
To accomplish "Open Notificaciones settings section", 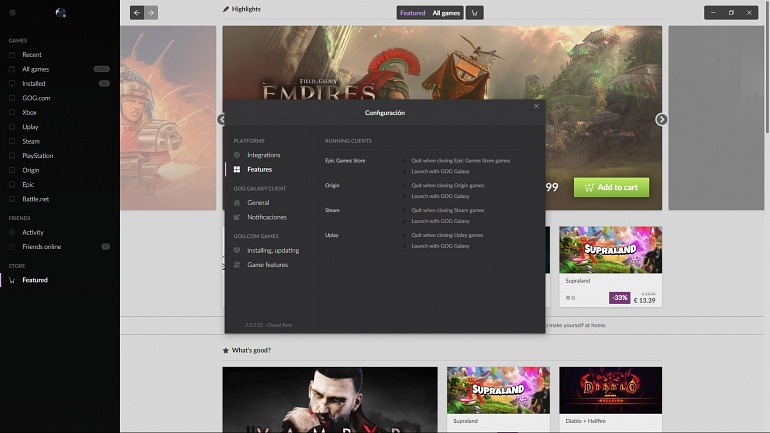I will click(x=269, y=217).
